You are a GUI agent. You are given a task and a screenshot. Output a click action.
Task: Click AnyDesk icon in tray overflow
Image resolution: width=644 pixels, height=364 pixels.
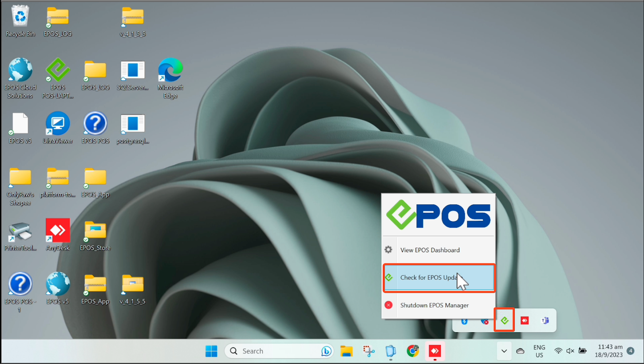(x=524, y=321)
